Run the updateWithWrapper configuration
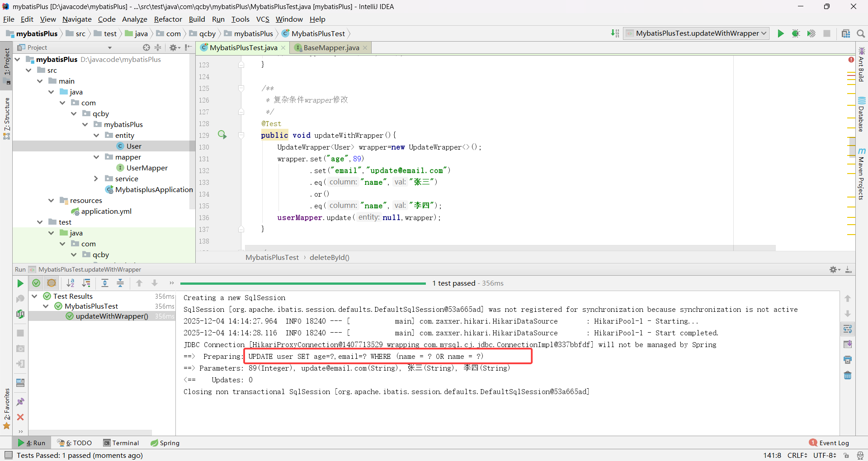Viewport: 868px width, 461px height. click(x=780, y=33)
